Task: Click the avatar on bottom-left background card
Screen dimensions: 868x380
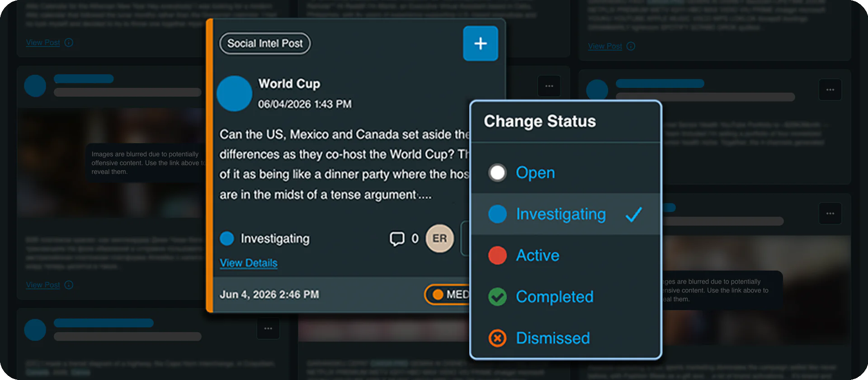Action: point(35,330)
